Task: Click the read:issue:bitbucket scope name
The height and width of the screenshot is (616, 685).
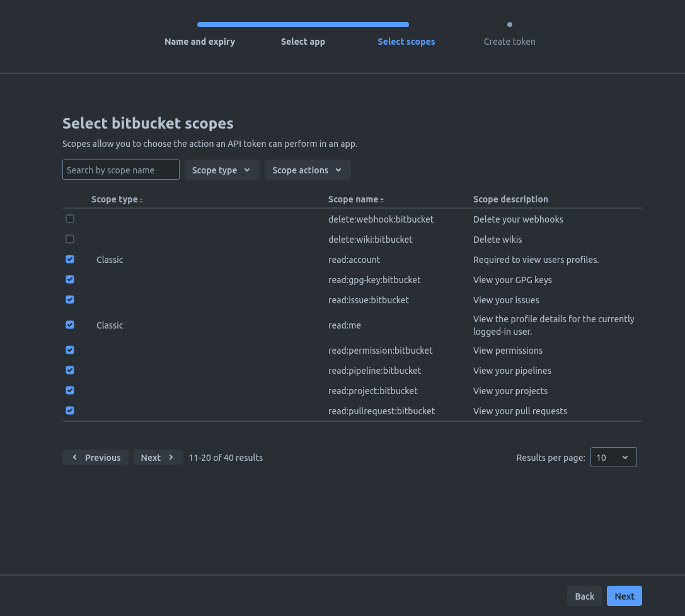Action: point(369,300)
